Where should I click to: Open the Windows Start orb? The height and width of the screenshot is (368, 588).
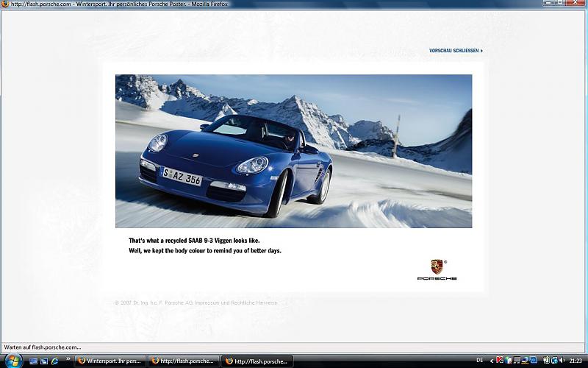[x=13, y=361]
